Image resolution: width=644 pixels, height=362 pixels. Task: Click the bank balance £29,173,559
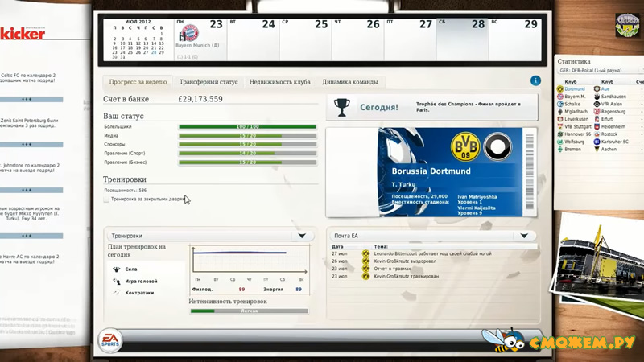pos(200,99)
